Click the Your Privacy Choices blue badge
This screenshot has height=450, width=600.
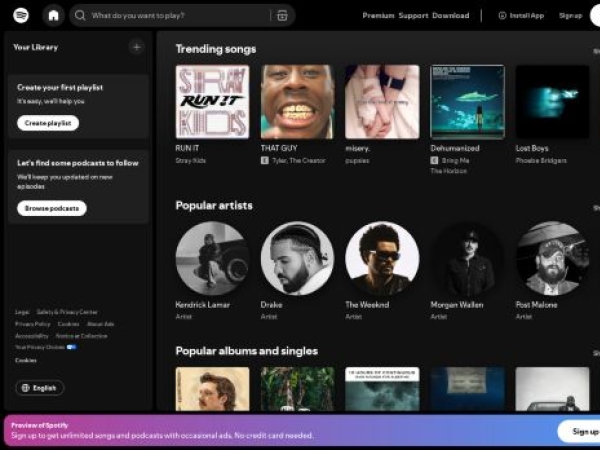(x=72, y=347)
